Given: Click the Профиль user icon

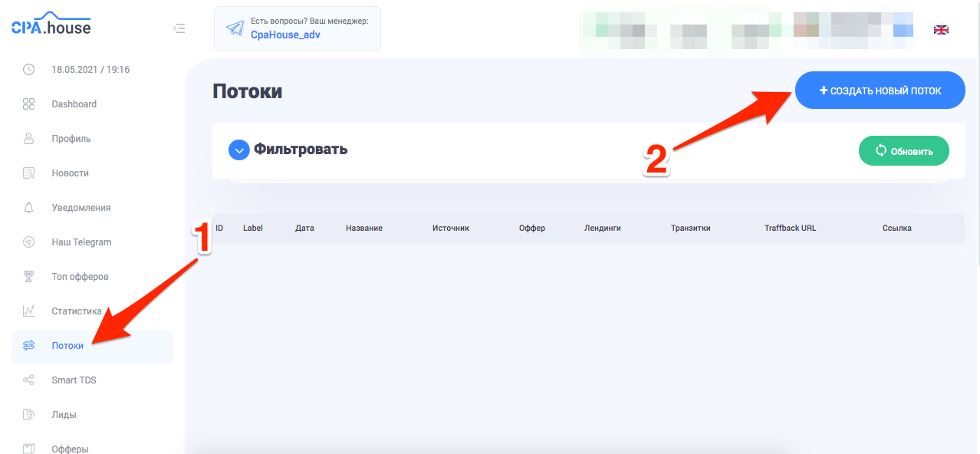Looking at the screenshot, I should tap(29, 139).
